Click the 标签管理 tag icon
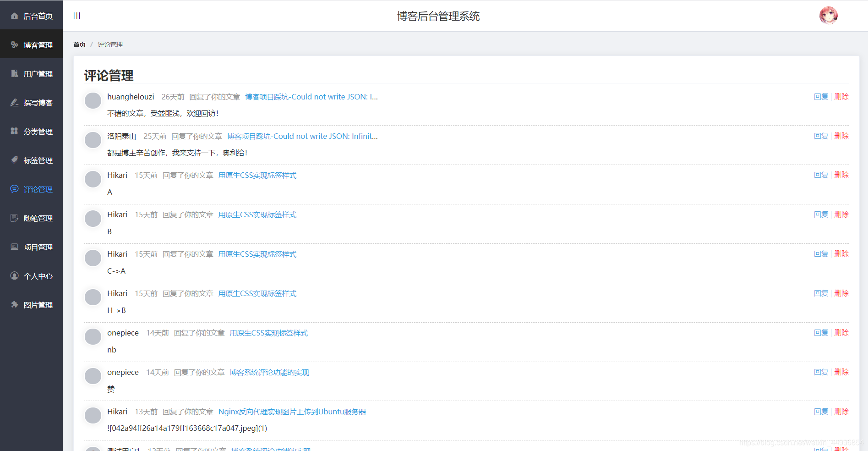 click(x=14, y=160)
